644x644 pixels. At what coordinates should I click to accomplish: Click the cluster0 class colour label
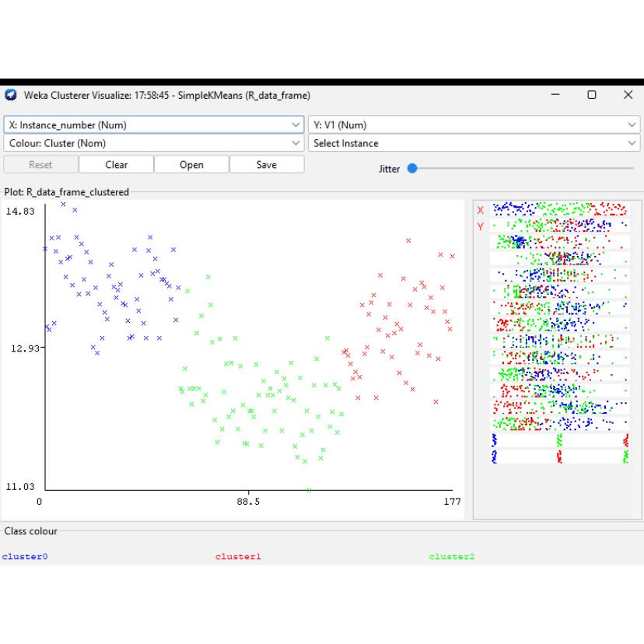pyautogui.click(x=25, y=557)
